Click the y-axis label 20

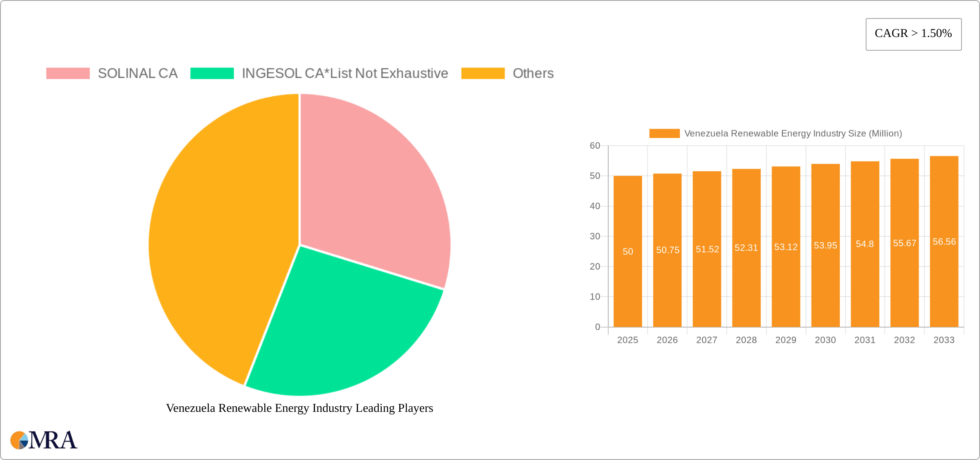coord(595,267)
